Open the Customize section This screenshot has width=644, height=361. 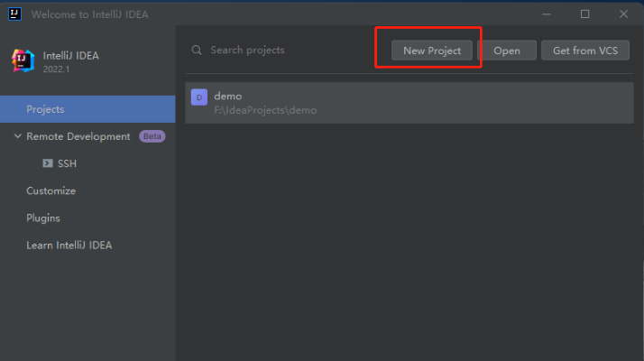tap(51, 190)
